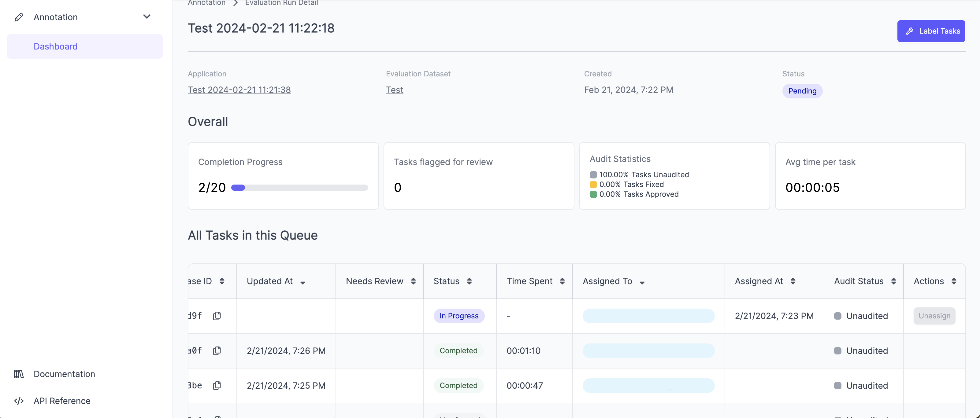Collapse the Annotation sidebar section
Screen dimensions: 980x418
[x=147, y=17]
